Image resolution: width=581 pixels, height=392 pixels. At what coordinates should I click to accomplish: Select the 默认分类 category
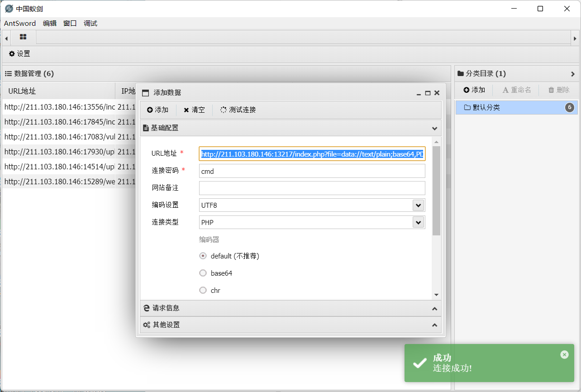517,108
